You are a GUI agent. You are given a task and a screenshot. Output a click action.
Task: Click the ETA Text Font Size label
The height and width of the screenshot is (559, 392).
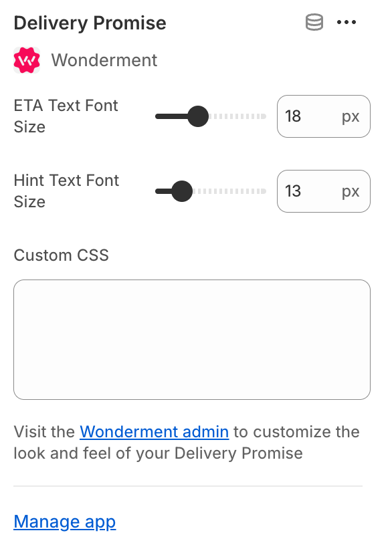[66, 116]
